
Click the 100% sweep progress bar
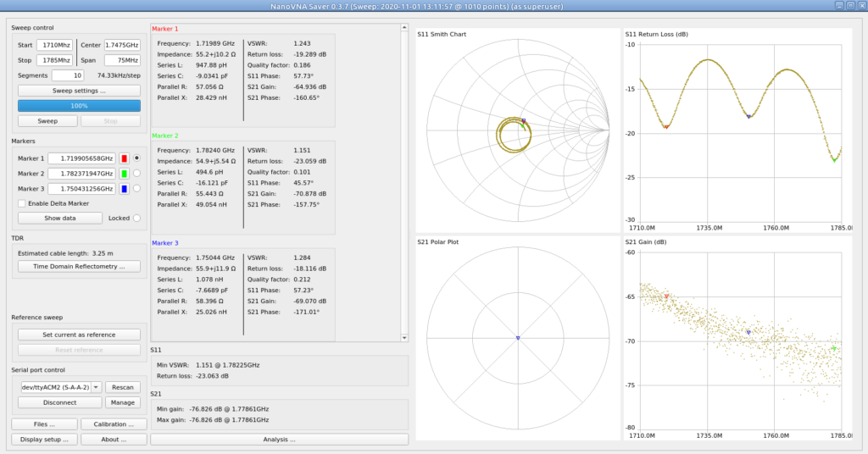[x=79, y=106]
